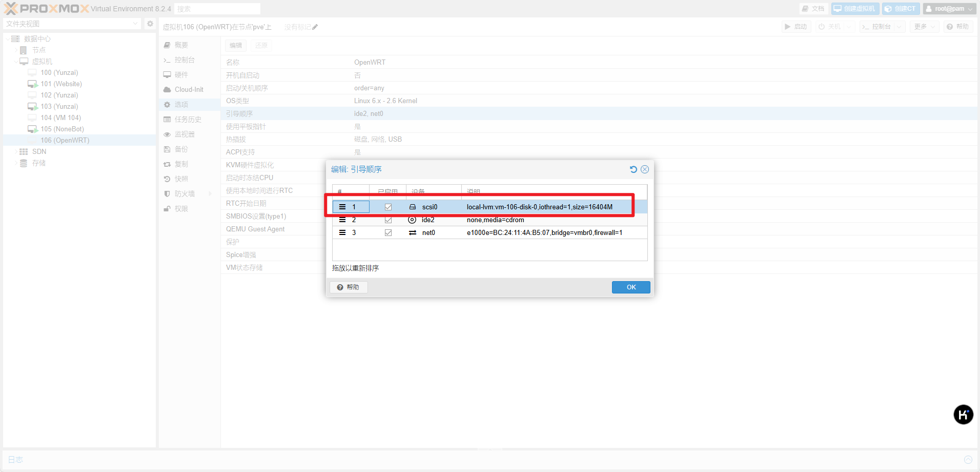The height and width of the screenshot is (472, 980).
Task: Open the 选项 options tab
Action: (x=190, y=105)
